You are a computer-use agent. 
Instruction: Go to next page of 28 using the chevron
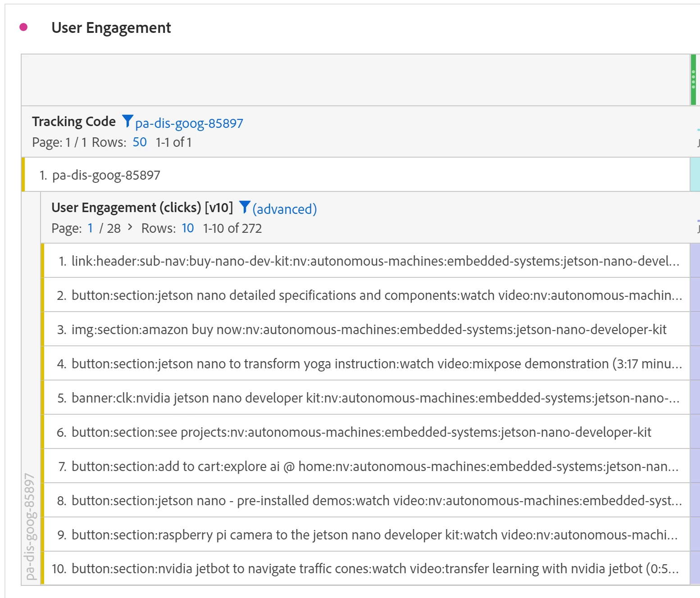[130, 227]
